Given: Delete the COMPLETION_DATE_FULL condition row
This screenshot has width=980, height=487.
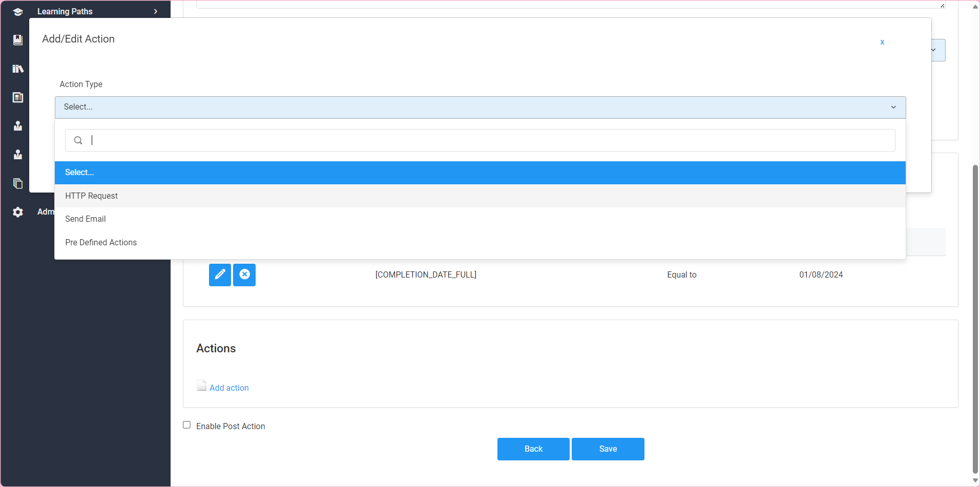Looking at the screenshot, I should 244,274.
